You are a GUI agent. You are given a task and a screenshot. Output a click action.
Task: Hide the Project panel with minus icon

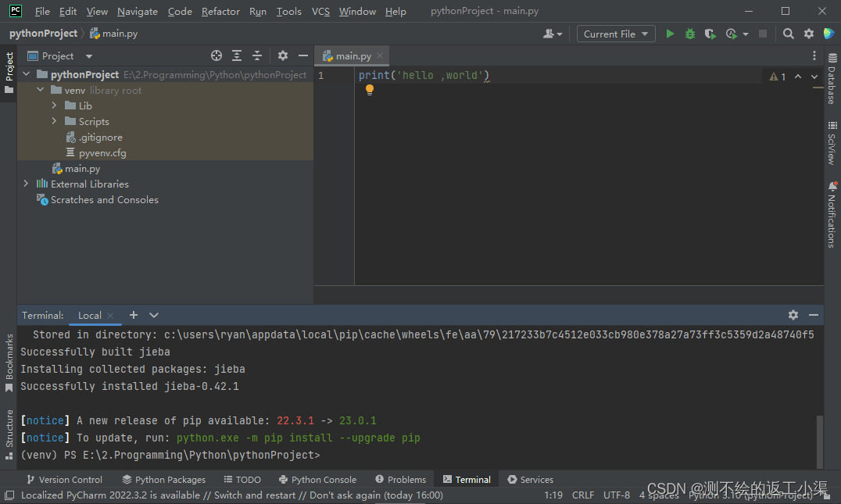pyautogui.click(x=303, y=55)
